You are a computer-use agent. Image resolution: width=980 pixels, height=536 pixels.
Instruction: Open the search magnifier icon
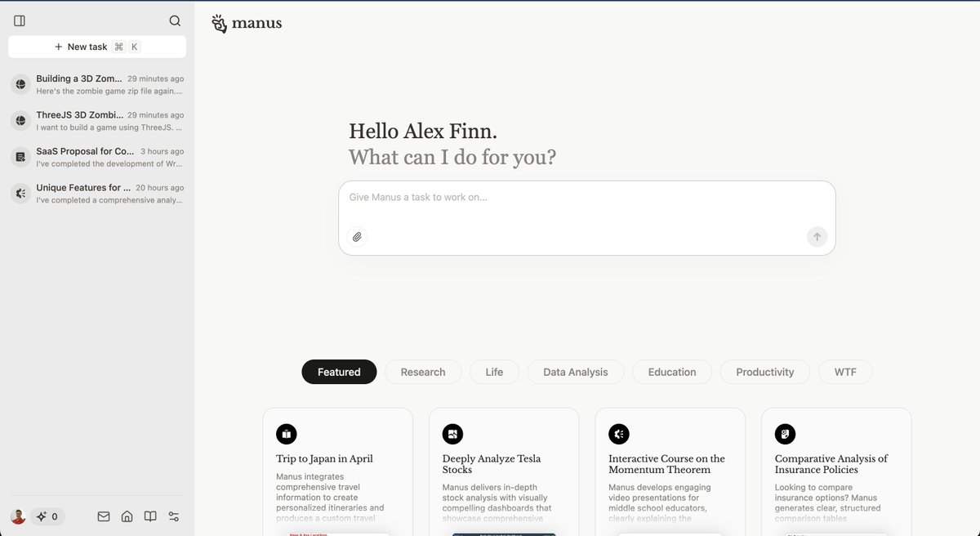coord(175,21)
